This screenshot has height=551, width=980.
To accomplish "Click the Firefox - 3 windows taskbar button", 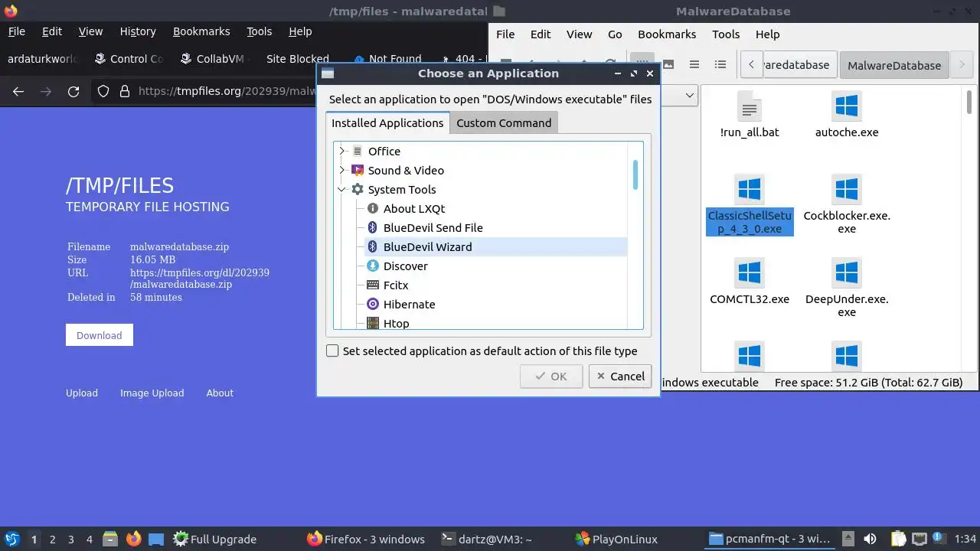I will (x=367, y=539).
